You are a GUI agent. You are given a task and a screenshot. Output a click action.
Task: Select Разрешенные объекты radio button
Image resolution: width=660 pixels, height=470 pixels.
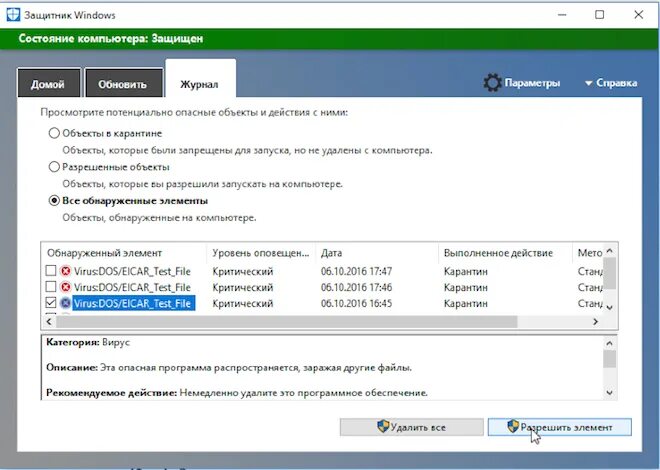tap(54, 167)
